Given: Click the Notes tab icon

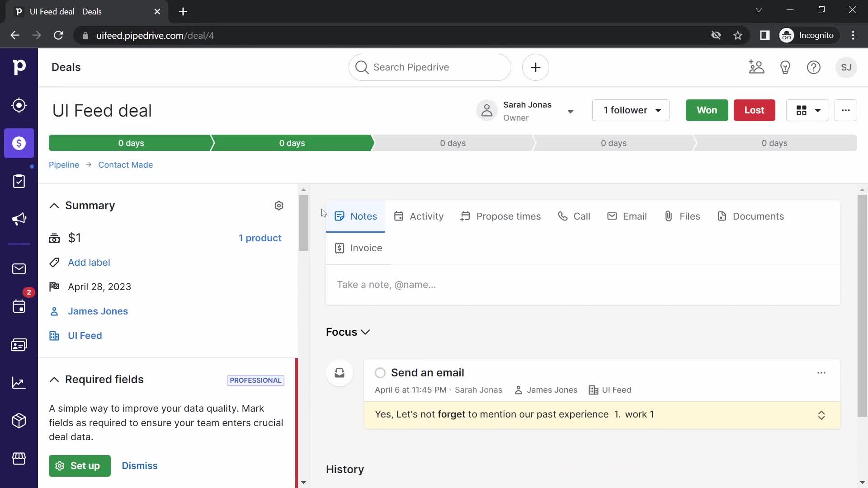Looking at the screenshot, I should point(339,216).
